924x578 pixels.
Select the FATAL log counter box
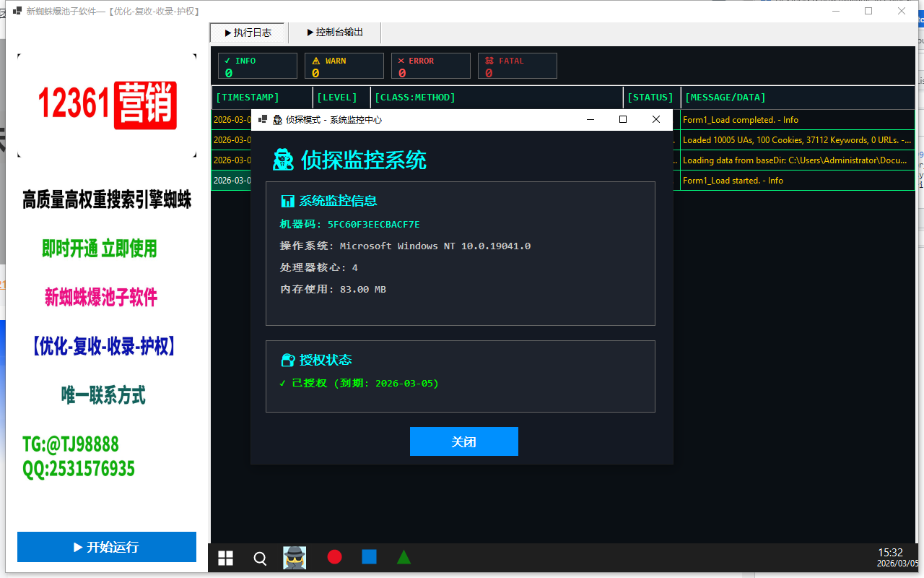[x=517, y=66]
